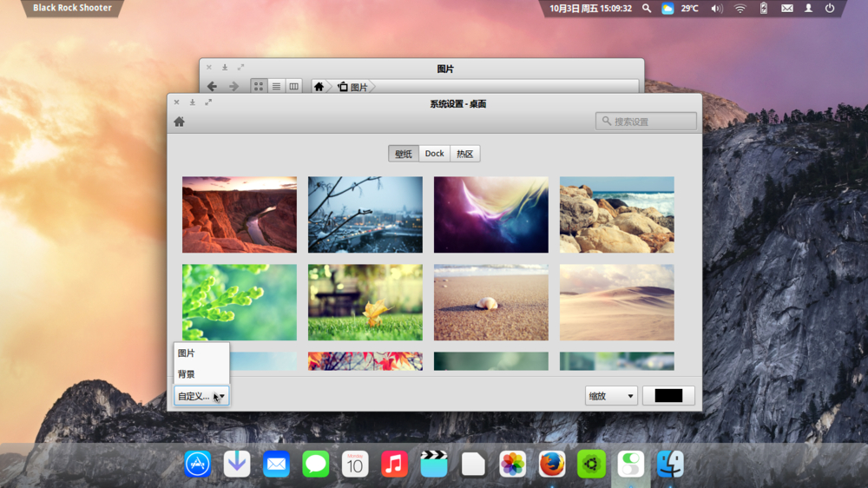This screenshot has width=868, height=488.
Task: Click the volume icon in top panel
Action: (716, 9)
